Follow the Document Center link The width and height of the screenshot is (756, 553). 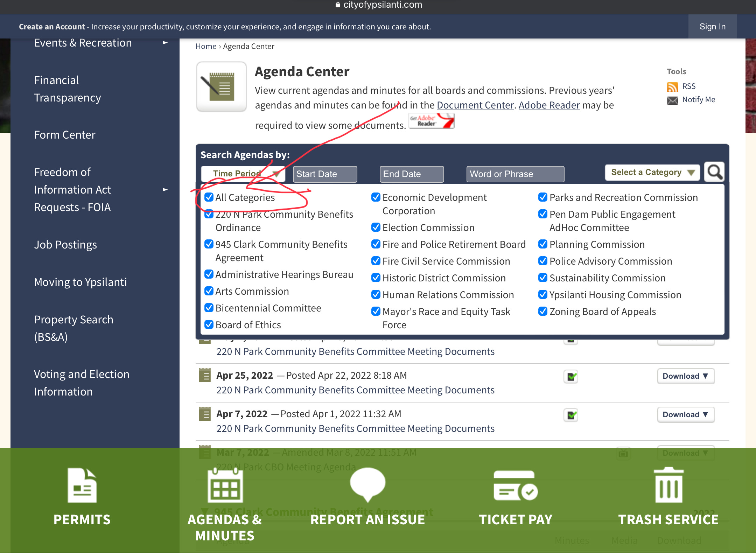pyautogui.click(x=475, y=105)
